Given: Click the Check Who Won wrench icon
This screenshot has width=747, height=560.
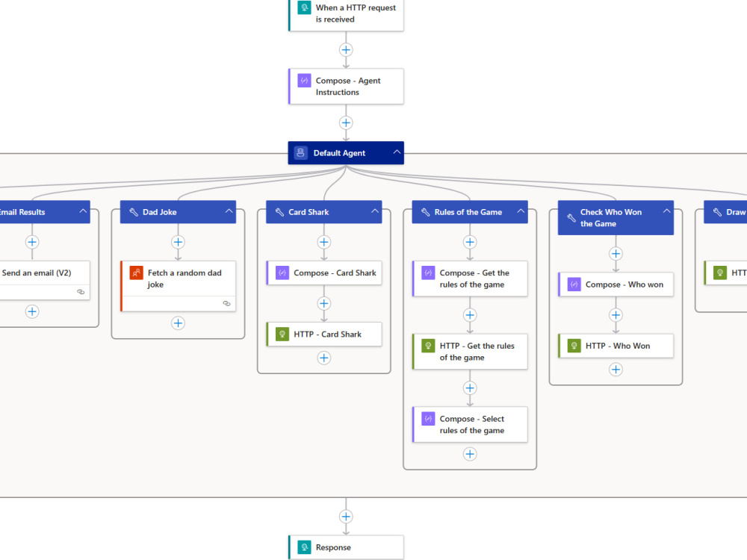Looking at the screenshot, I should 571,217.
